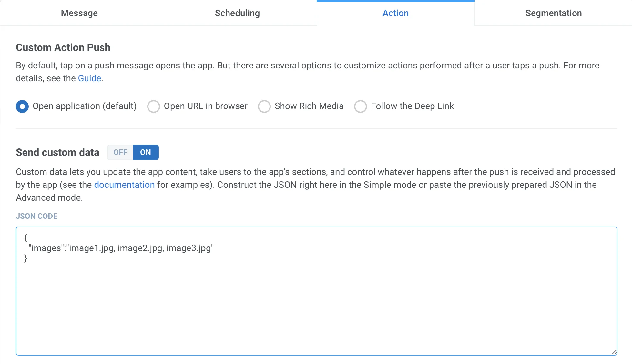The image size is (632, 364).
Task: Click the Follow the Deep Link label
Action: pyautogui.click(x=412, y=106)
